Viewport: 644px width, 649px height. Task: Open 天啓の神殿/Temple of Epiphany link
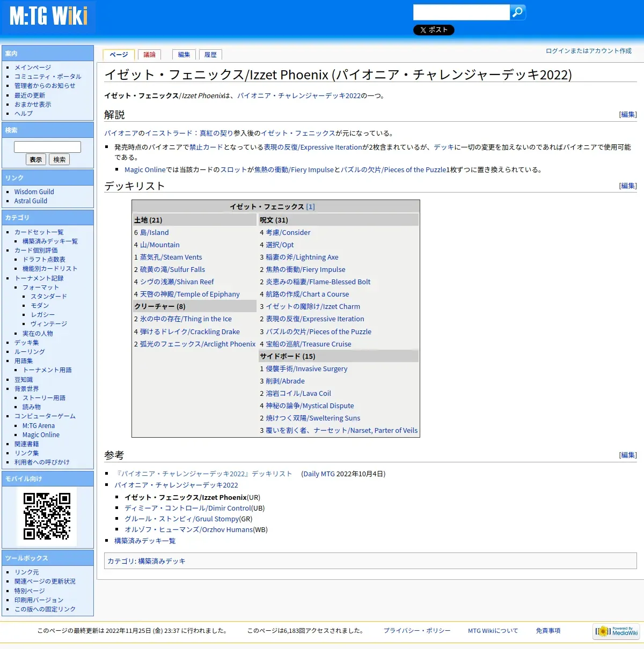coord(190,294)
